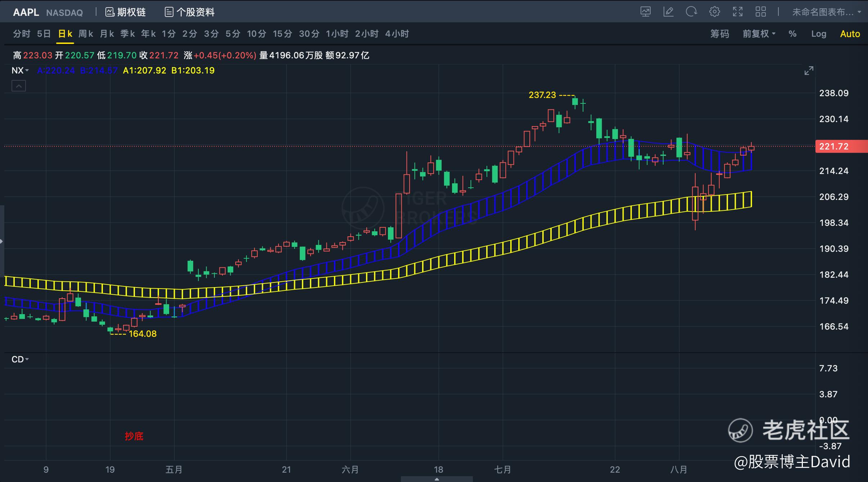Select the 季k quarterly candle tab

pyautogui.click(x=128, y=34)
